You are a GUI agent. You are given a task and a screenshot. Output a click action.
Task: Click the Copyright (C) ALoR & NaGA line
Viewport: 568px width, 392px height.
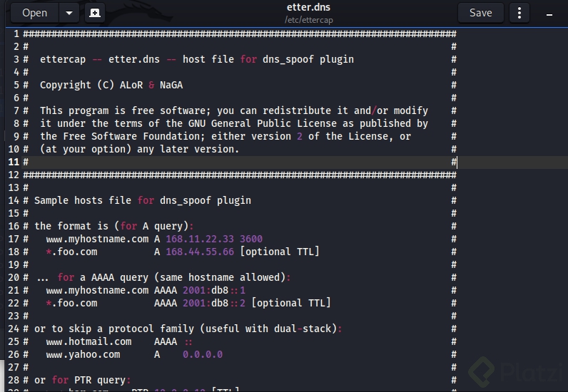(x=111, y=85)
